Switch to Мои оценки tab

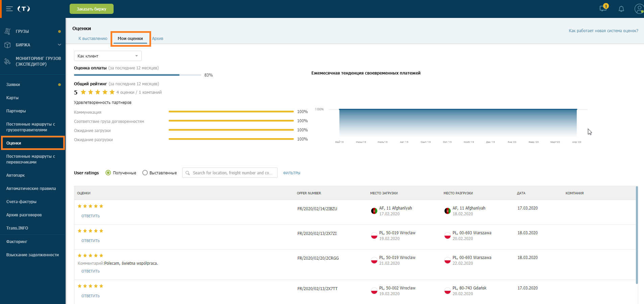[130, 39]
